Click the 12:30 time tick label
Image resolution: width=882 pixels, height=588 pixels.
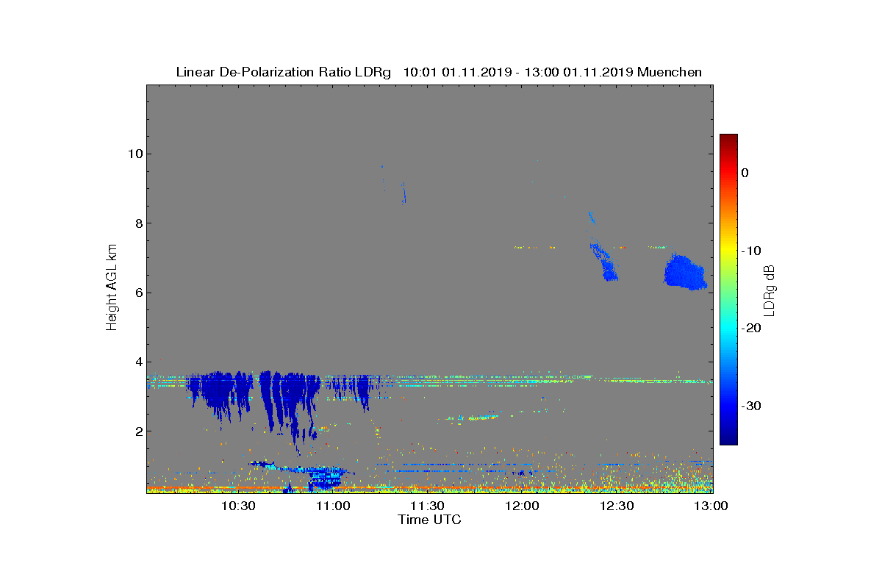(x=617, y=506)
